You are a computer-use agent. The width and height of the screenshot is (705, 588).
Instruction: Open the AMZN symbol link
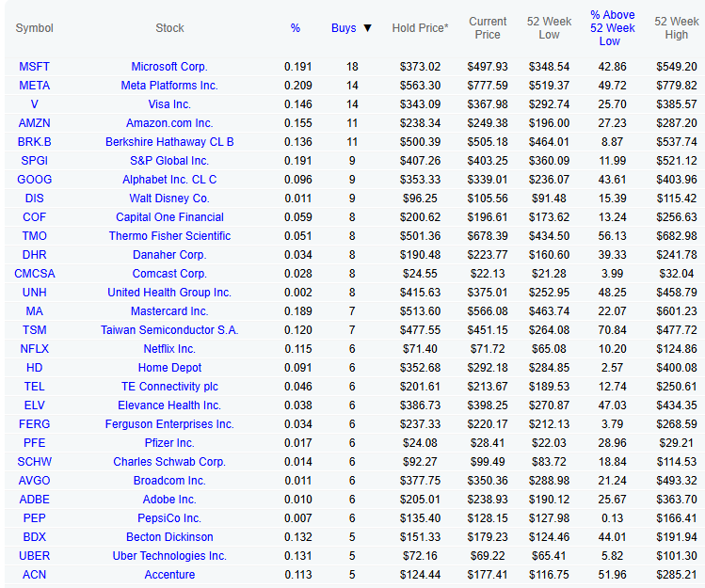[34, 123]
